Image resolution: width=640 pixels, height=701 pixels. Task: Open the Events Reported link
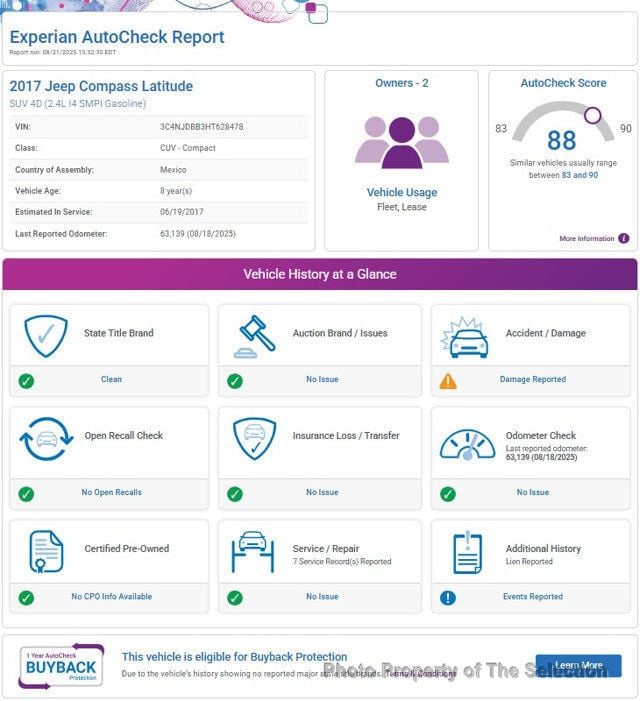click(533, 596)
